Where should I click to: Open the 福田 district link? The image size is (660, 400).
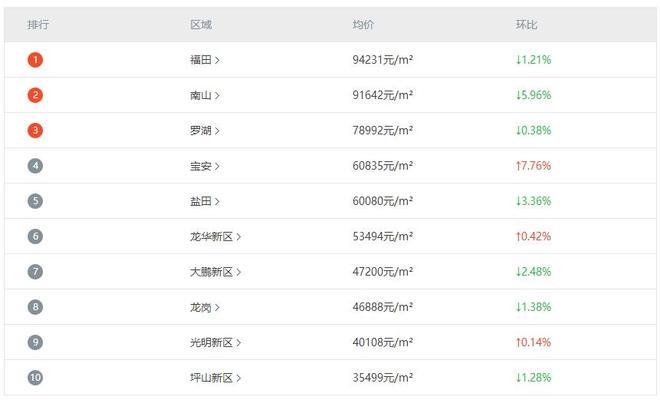pyautogui.click(x=205, y=60)
